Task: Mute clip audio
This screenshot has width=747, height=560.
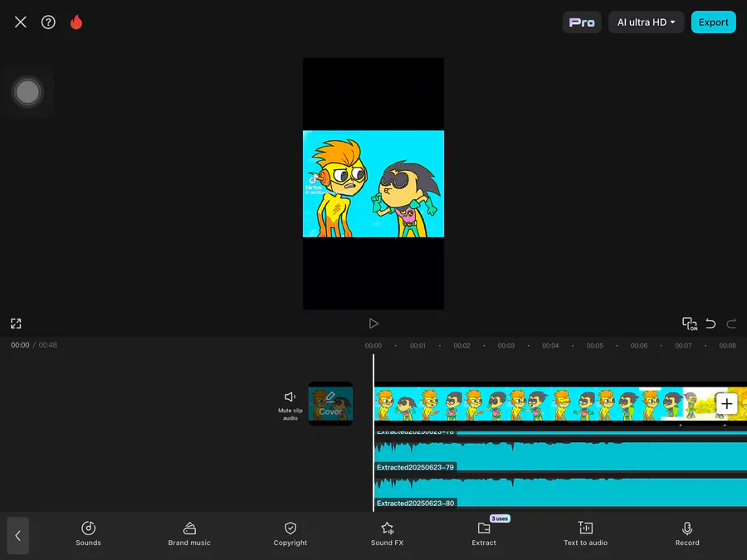Action: (x=290, y=405)
